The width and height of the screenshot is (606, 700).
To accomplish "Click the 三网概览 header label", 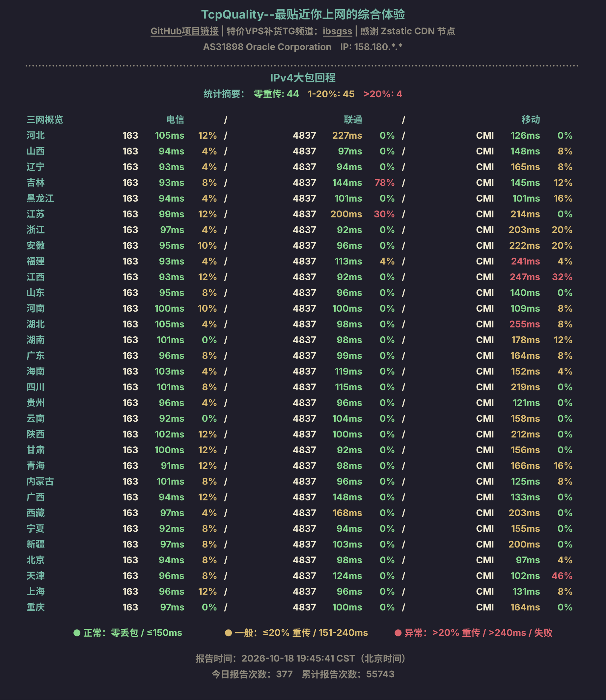I will point(45,120).
